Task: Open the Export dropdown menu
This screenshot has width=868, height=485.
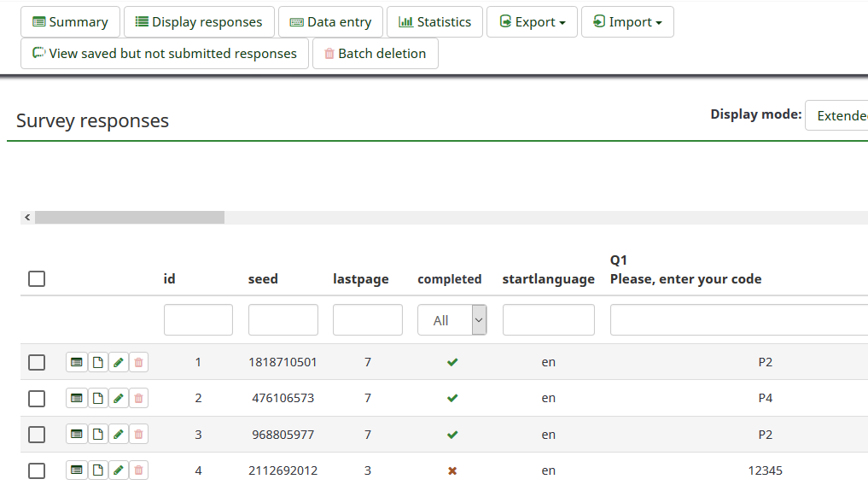Action: 532,22
